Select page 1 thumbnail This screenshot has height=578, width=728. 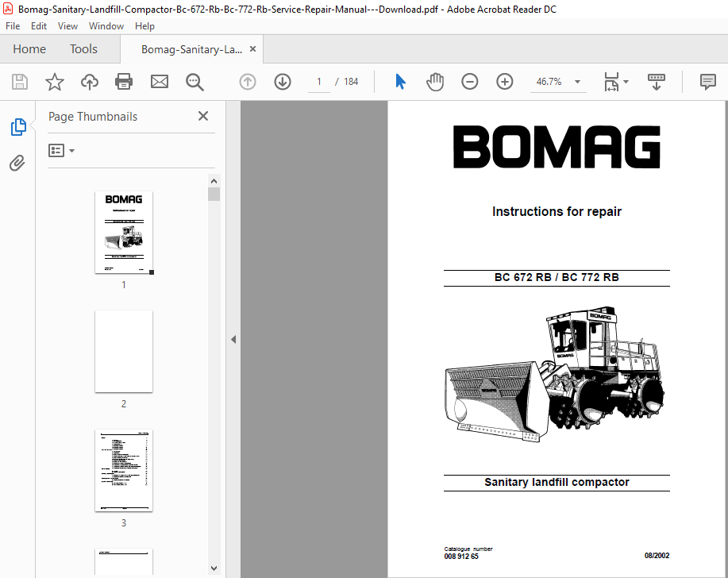[124, 232]
